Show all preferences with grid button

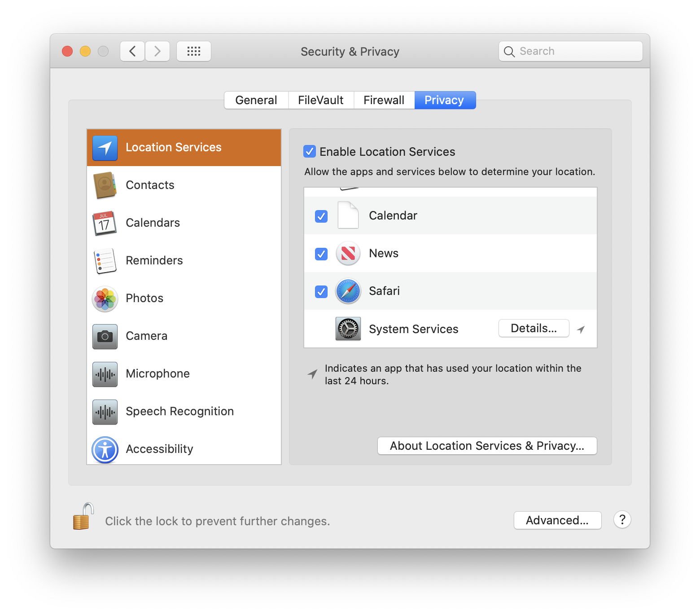[x=193, y=51]
